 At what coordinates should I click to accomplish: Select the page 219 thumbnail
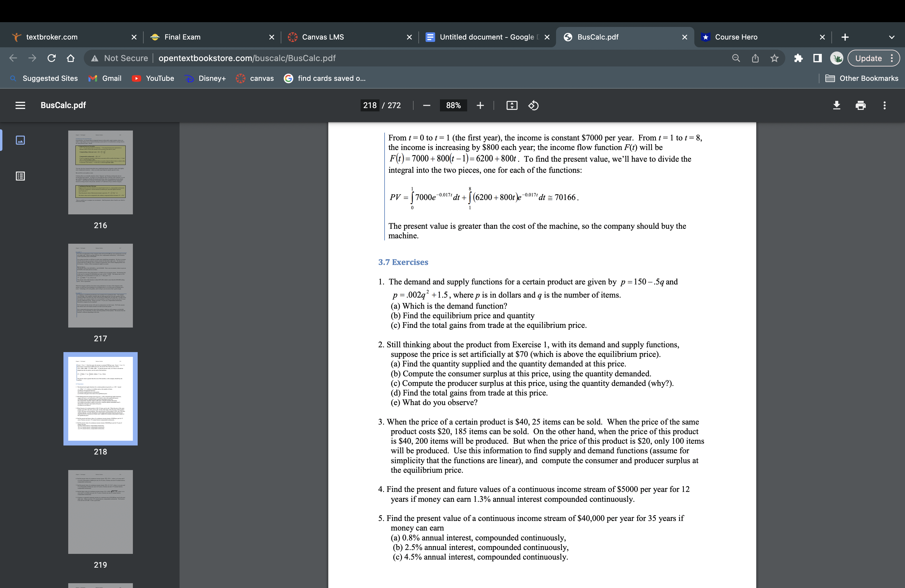(100, 512)
